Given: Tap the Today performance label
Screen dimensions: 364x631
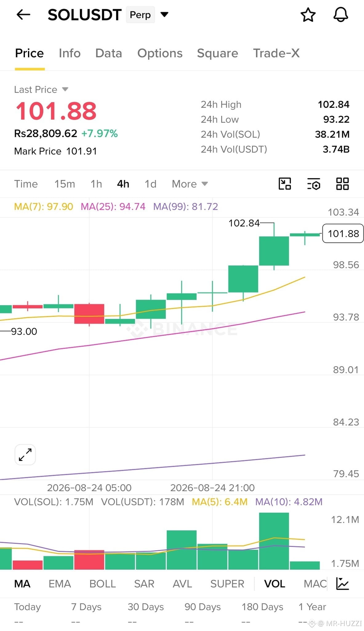Looking at the screenshot, I should pyautogui.click(x=27, y=607).
